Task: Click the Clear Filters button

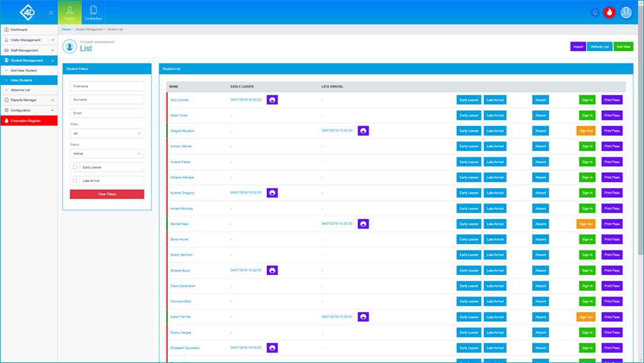Action: pyautogui.click(x=107, y=194)
